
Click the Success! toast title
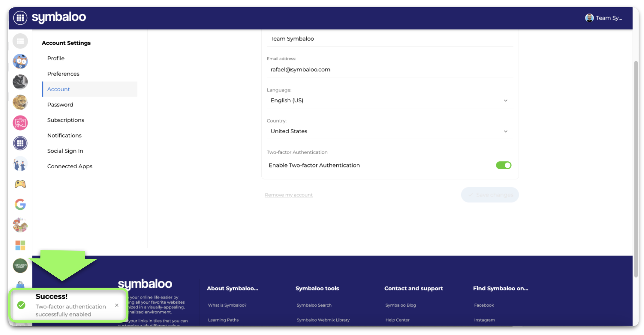[x=52, y=296]
